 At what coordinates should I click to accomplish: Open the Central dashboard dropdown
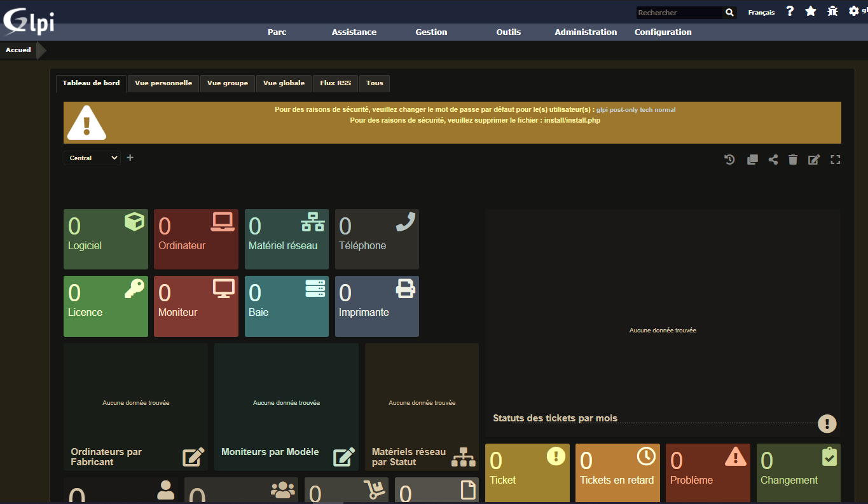point(92,158)
